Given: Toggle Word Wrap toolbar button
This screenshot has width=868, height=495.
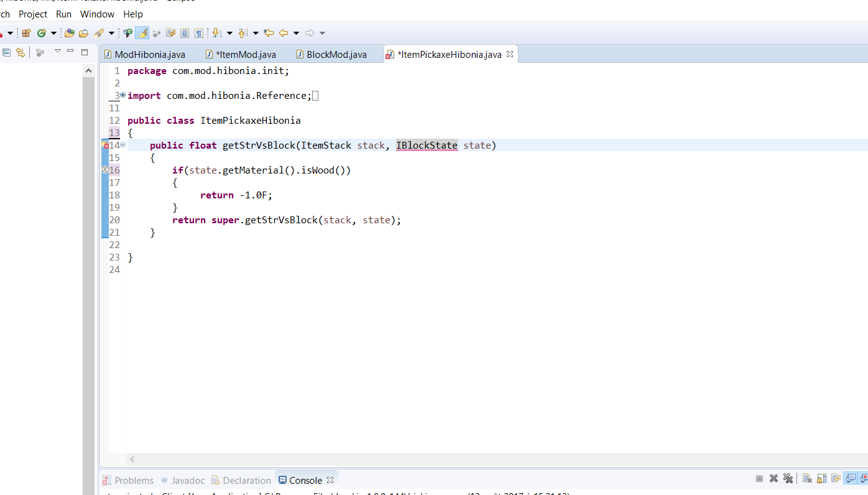Looking at the screenshot, I should (170, 33).
